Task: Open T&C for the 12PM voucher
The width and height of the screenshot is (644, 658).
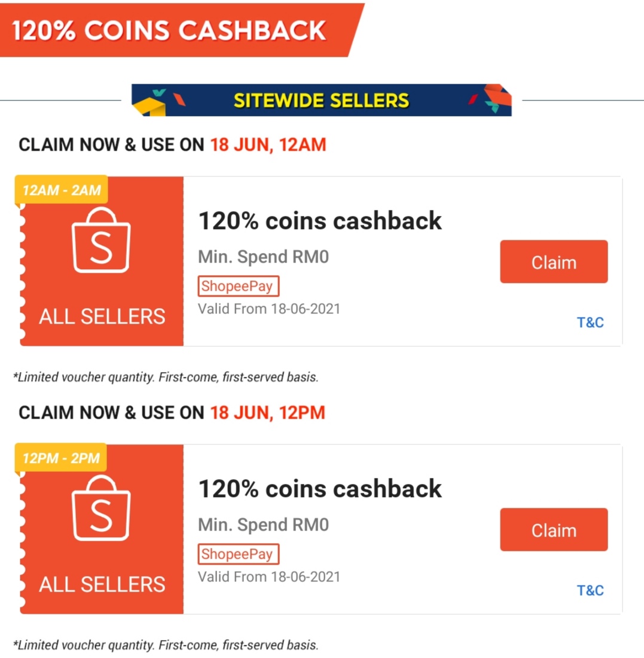Action: tap(590, 590)
